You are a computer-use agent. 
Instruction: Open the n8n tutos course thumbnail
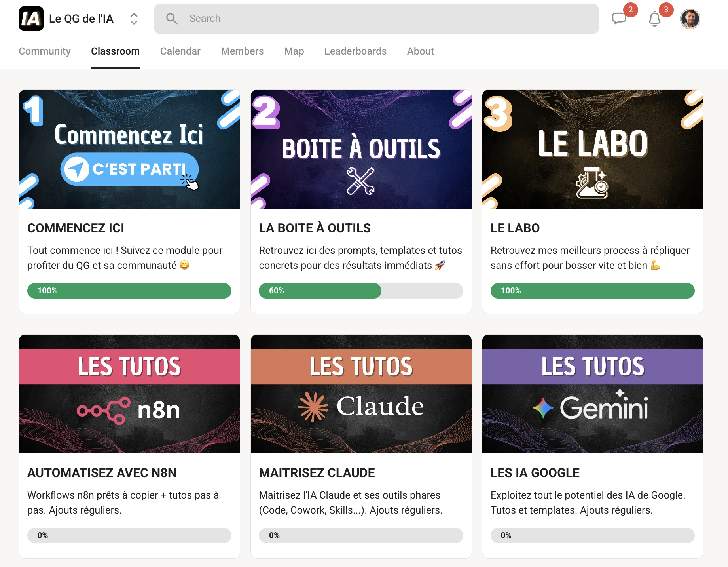coord(129,394)
